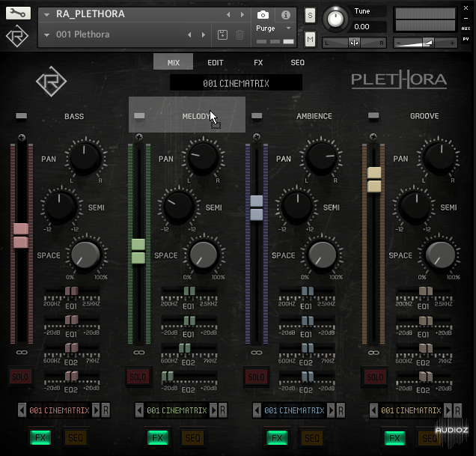Click the Bass SEMI knob
This screenshot has height=456, width=476.
click(60, 206)
